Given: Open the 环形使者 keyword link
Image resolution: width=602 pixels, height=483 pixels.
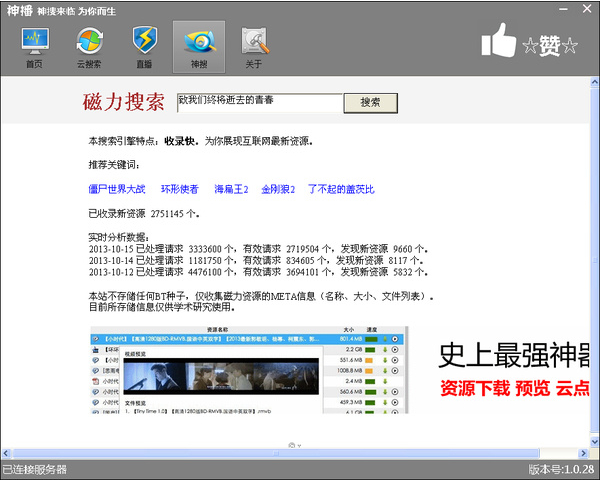Looking at the screenshot, I should point(180,189).
